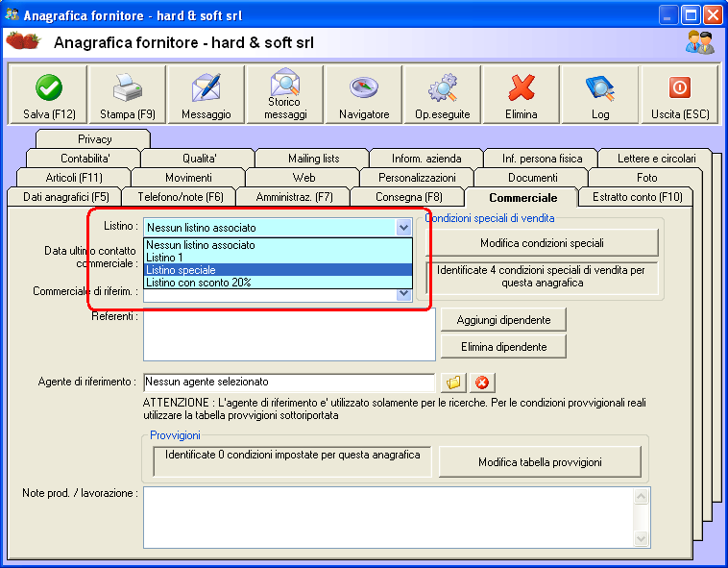Viewport: 728px width, 568px height.
Task: Minimize the Anagrafica fornitore window
Action: pyautogui.click(x=667, y=14)
